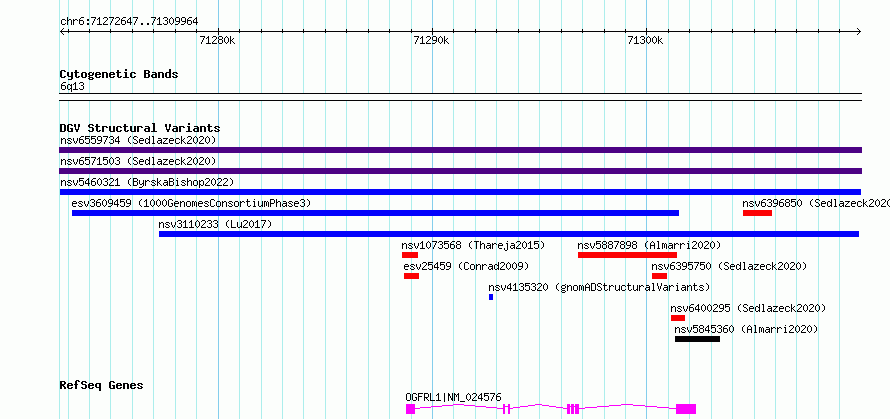Click the nsv1073568 (Thareja2015) label
Image resolution: width=890 pixels, height=419 pixels.
pyautogui.click(x=473, y=245)
